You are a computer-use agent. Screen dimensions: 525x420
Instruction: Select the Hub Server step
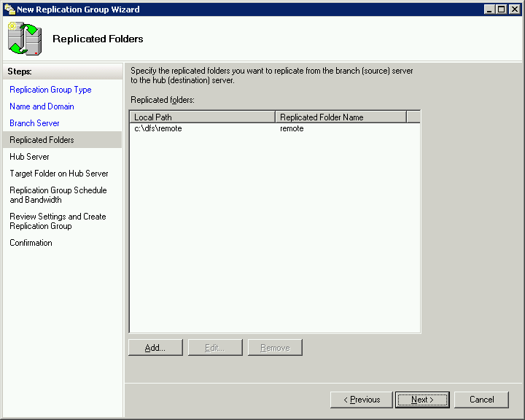29,157
